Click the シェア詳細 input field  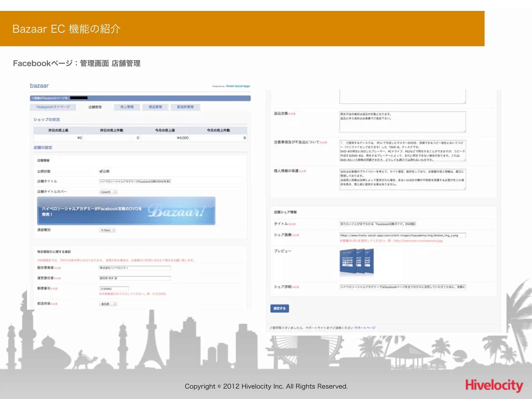pyautogui.click(x=403, y=287)
